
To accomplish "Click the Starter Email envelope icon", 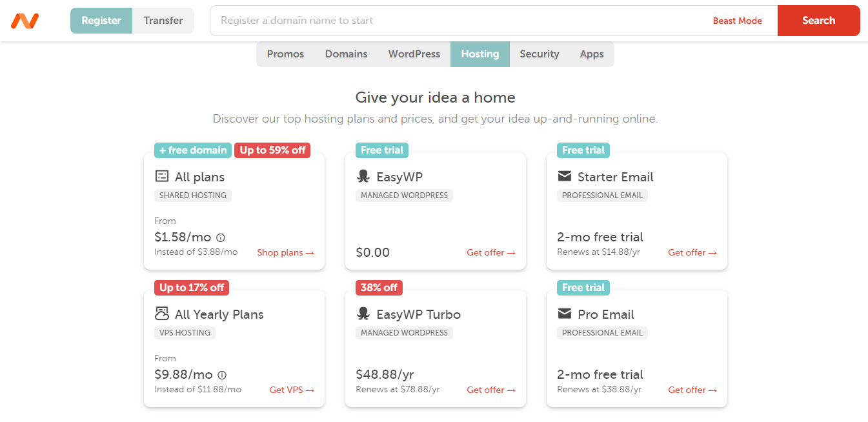I will pos(565,176).
